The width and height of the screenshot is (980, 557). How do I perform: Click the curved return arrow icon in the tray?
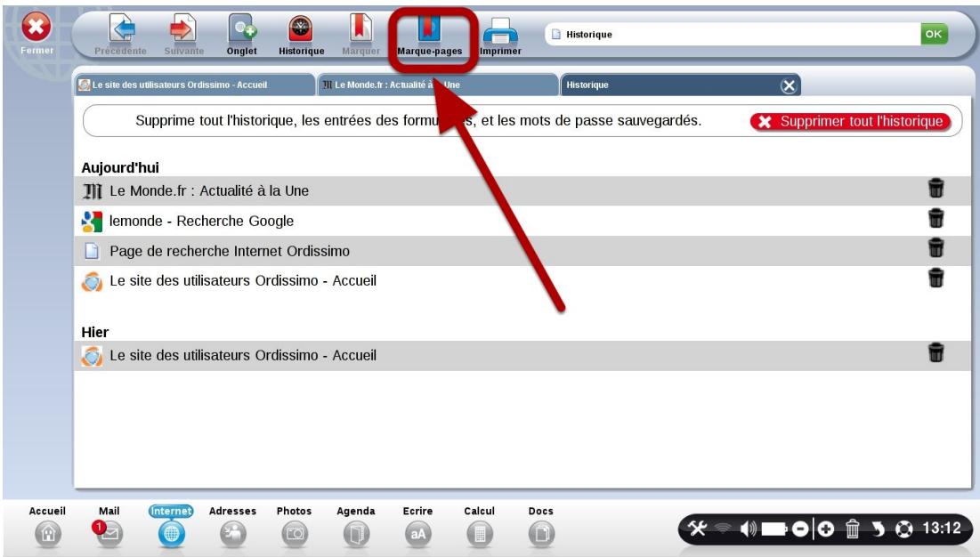click(879, 529)
